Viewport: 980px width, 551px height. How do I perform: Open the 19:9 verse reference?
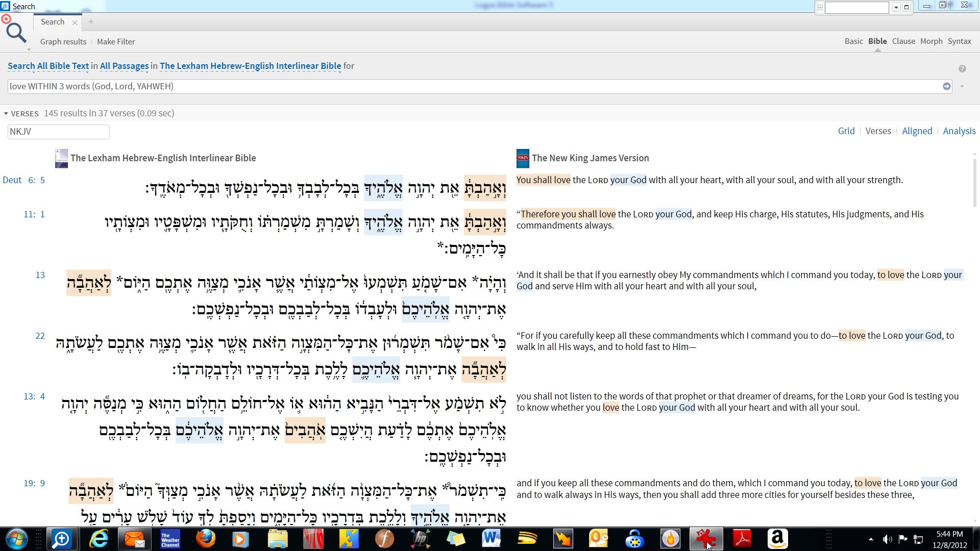click(34, 483)
